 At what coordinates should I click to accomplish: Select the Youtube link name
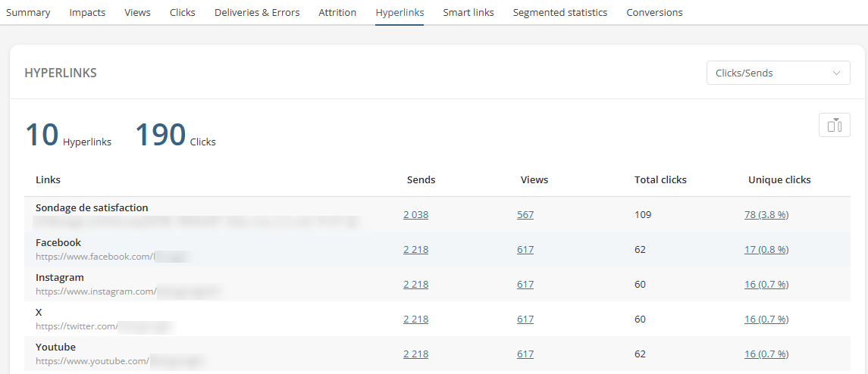[55, 347]
